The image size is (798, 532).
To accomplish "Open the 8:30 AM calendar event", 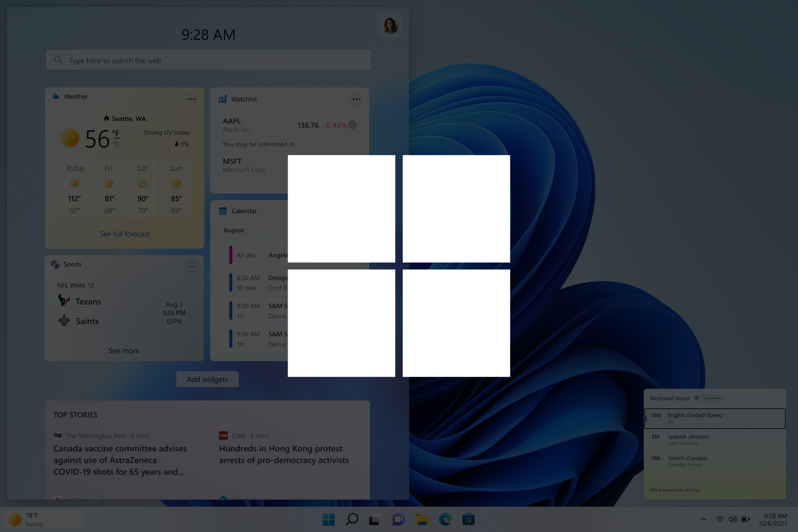I will click(258, 283).
